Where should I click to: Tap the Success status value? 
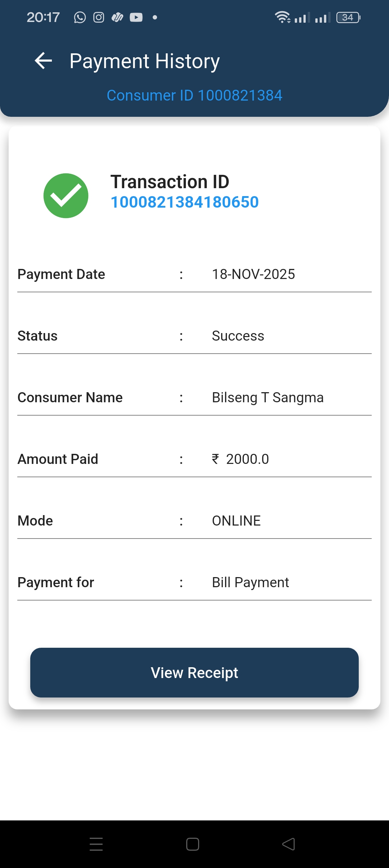(x=238, y=336)
